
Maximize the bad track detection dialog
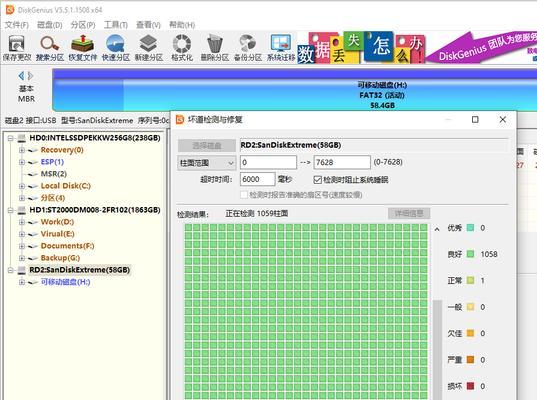click(x=475, y=120)
